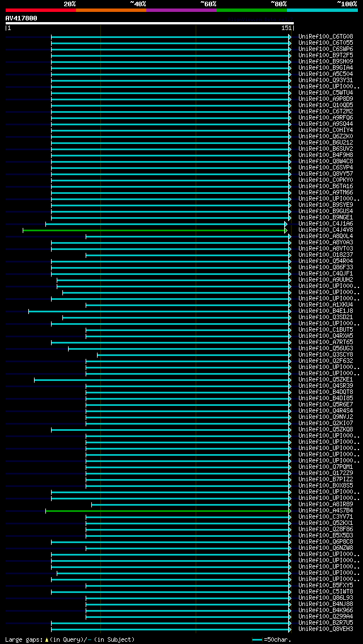Select hit label UniRef100_A8IR89
Viewport: 363px width, 644px height.
[x=326, y=505]
